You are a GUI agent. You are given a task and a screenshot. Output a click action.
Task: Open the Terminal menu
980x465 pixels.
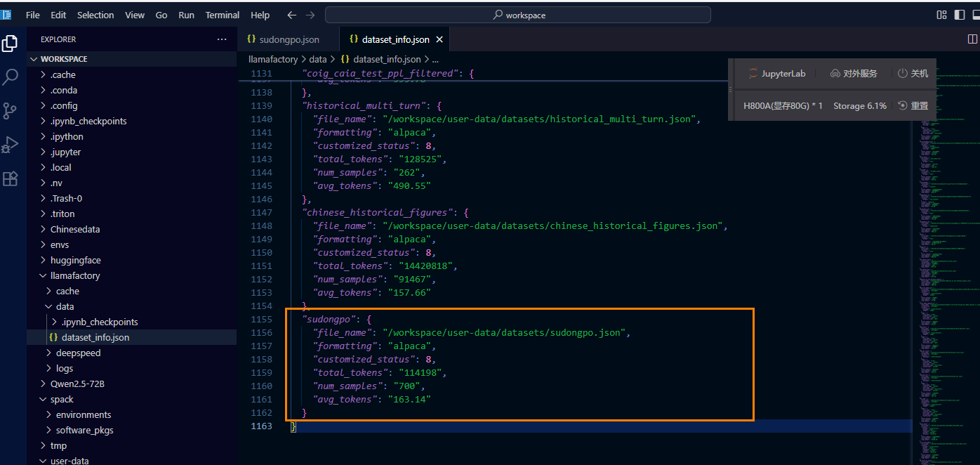[222, 15]
